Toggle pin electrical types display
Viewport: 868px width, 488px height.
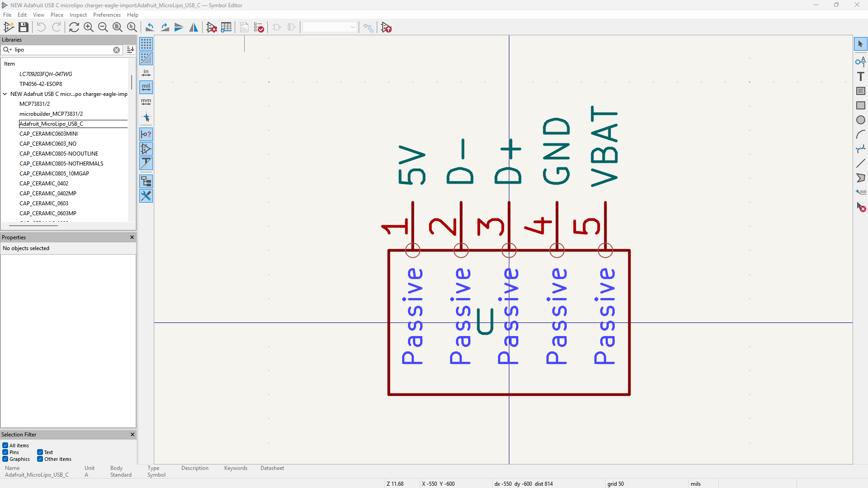tap(146, 134)
